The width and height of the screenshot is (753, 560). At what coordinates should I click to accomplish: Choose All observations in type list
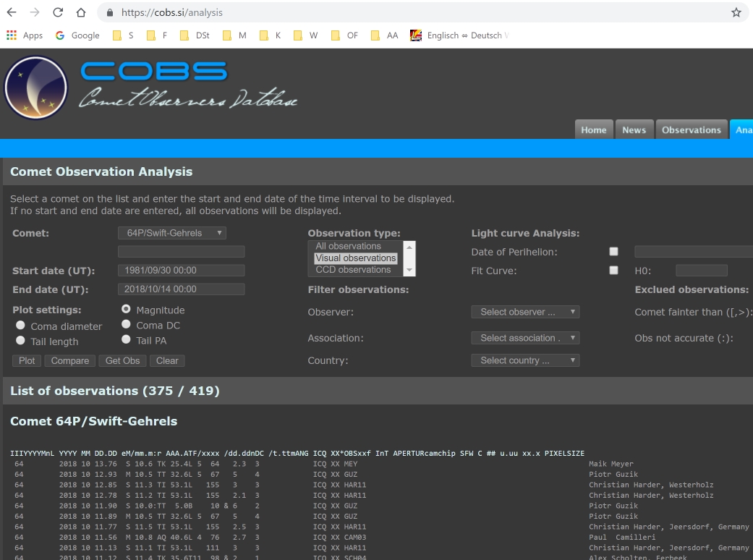click(x=348, y=246)
